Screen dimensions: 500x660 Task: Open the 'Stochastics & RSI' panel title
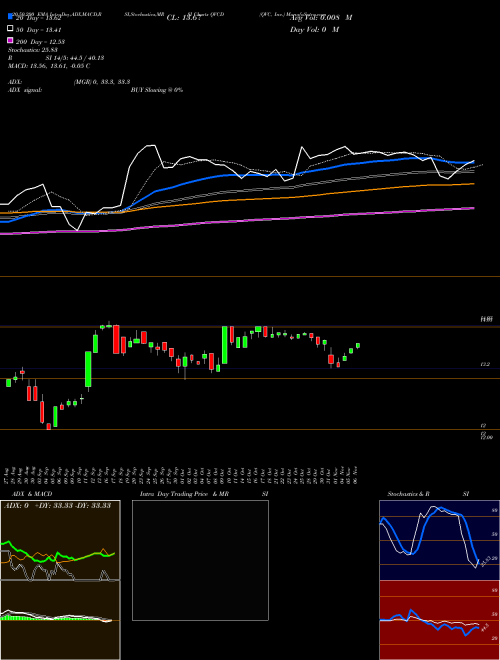[428, 494]
